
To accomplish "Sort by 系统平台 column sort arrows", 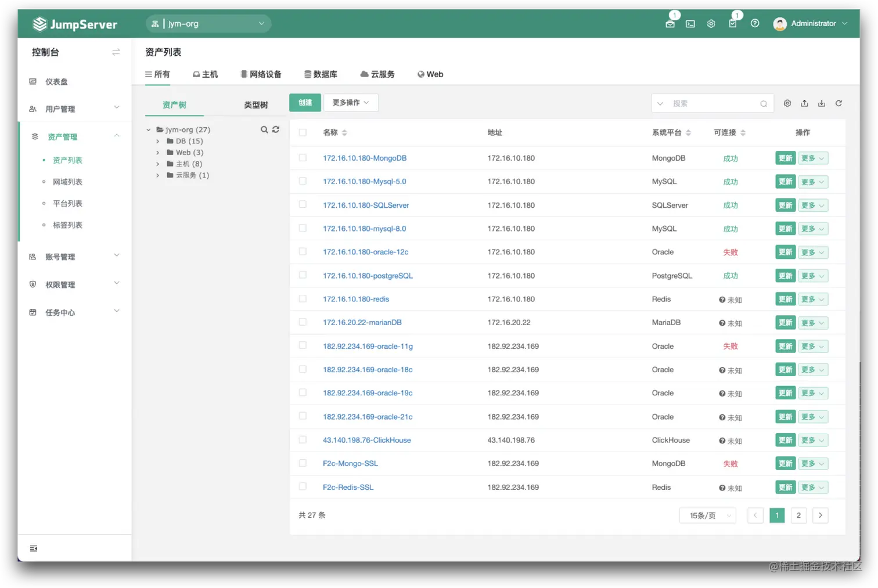I will pyautogui.click(x=688, y=133).
